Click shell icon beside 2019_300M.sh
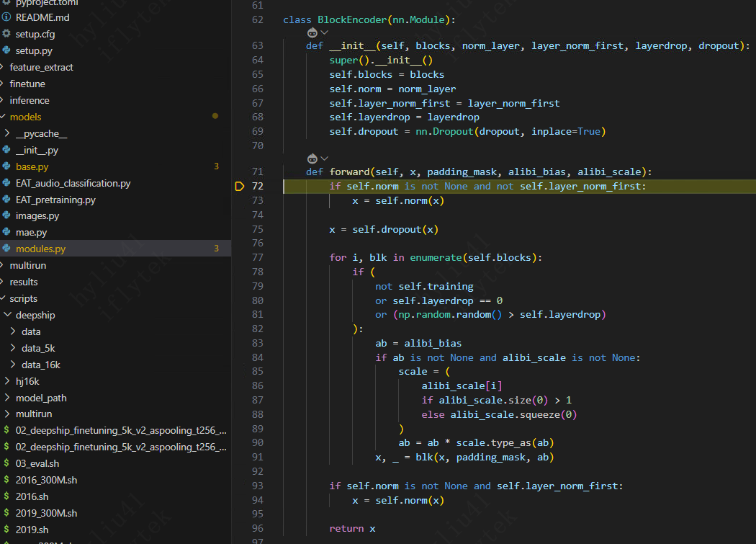The width and height of the screenshot is (756, 544). point(6,512)
